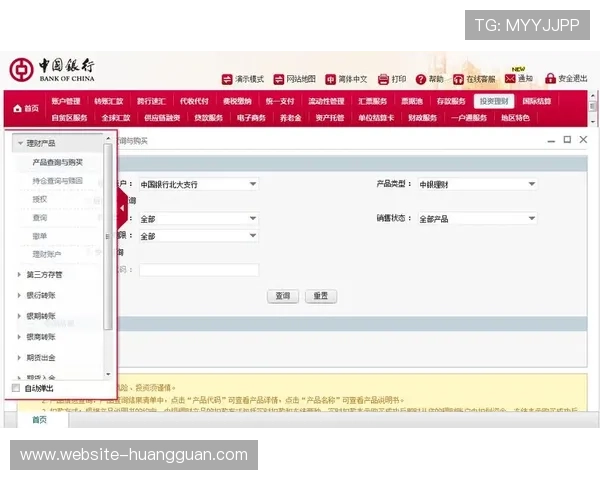Open 在线客服 headset icon
600x480 pixels.
pos(458,79)
